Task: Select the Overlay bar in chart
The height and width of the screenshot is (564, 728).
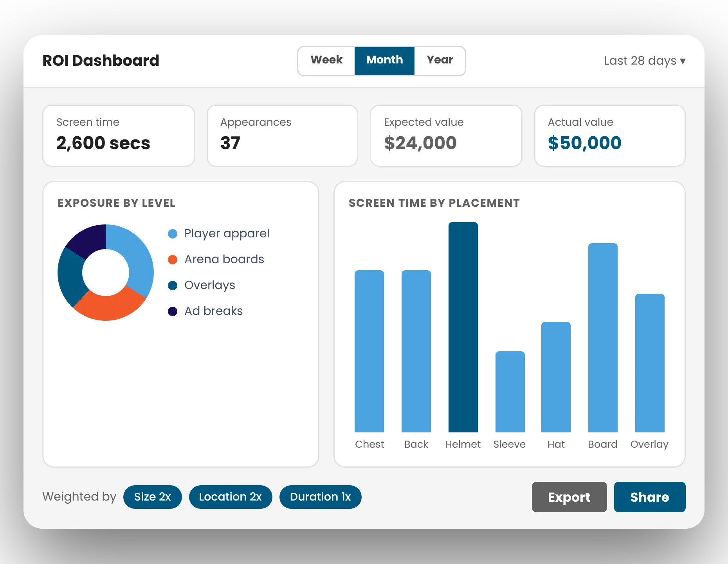Action: pos(650,363)
